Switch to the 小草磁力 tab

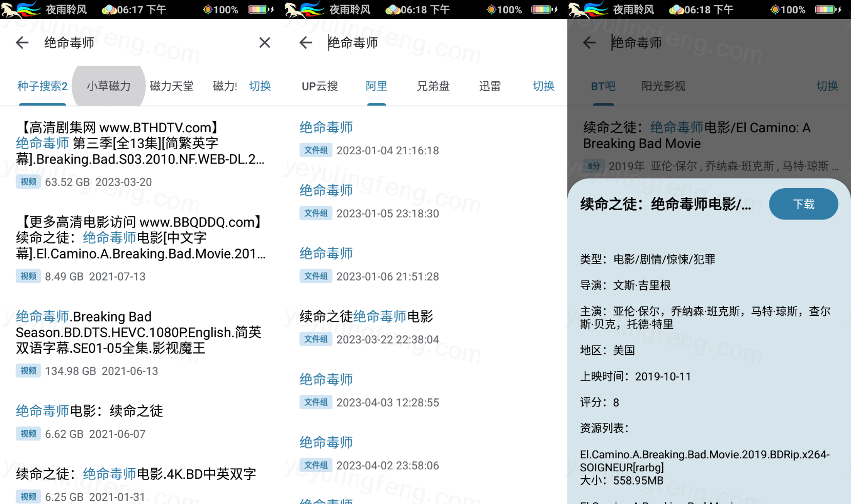[x=109, y=86]
